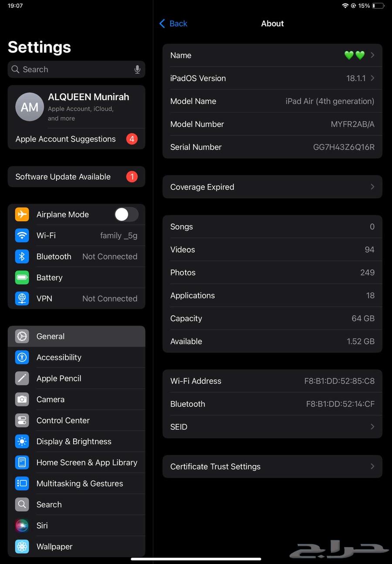This screenshot has height=564, width=392.
Task: Expand the Name row chevron
Action: 372,55
